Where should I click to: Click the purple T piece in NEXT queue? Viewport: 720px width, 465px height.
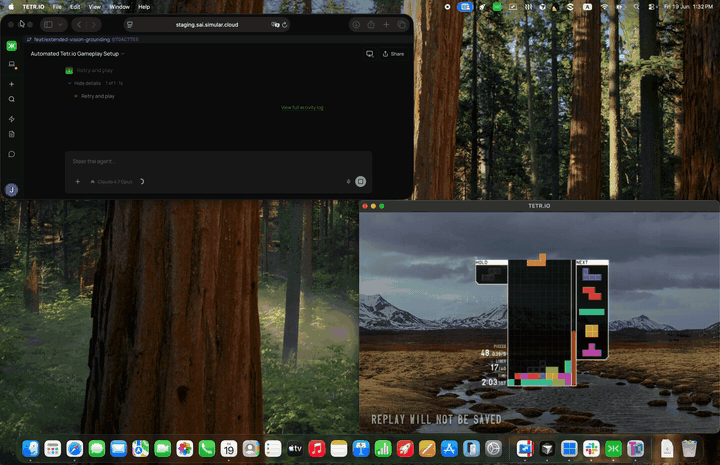tap(591, 350)
